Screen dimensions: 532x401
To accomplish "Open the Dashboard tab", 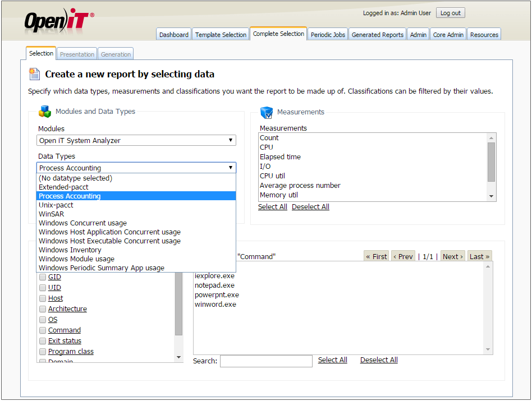I will point(174,35).
